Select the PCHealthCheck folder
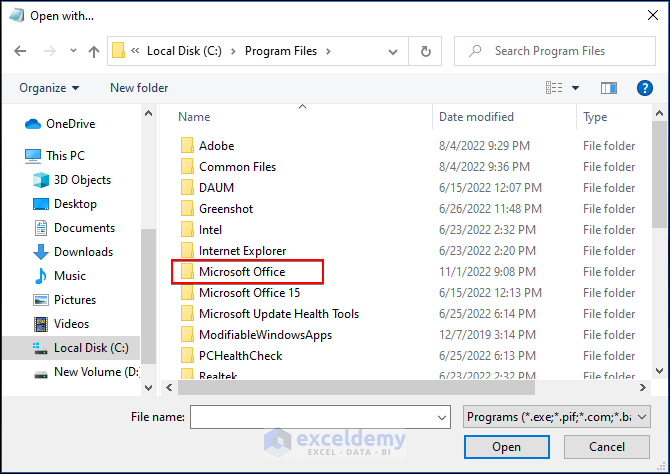670x474 pixels. pyautogui.click(x=231, y=356)
